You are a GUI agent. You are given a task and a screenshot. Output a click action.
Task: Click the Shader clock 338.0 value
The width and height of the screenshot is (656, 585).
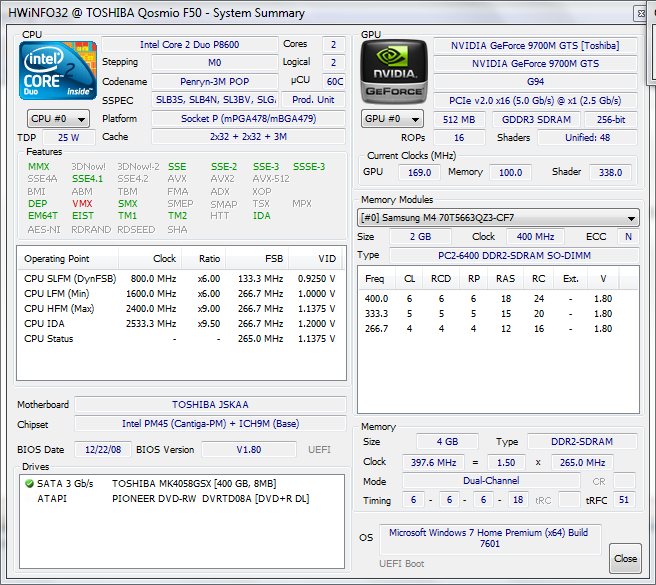pyautogui.click(x=610, y=172)
